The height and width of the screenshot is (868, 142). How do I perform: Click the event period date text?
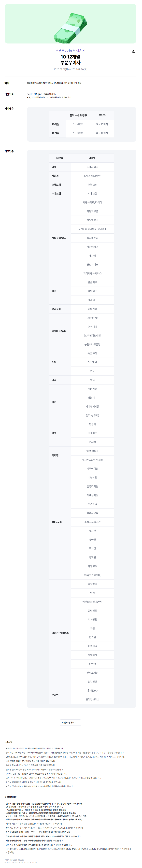(71, 69)
